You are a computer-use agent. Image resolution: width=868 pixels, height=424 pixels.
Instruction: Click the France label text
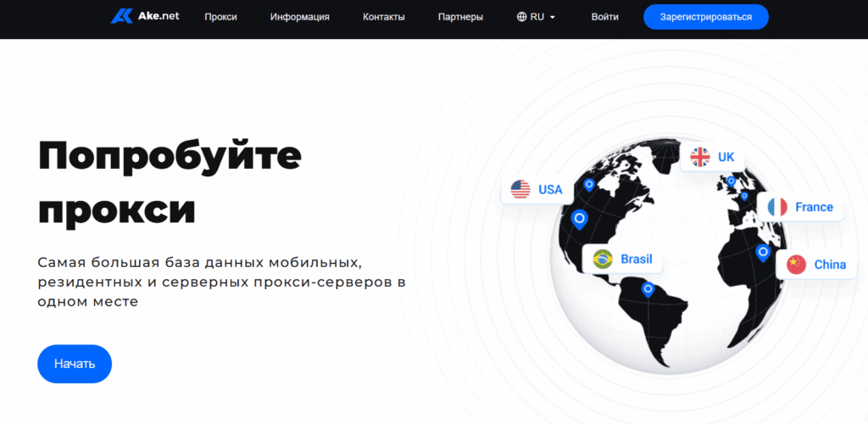click(x=814, y=207)
